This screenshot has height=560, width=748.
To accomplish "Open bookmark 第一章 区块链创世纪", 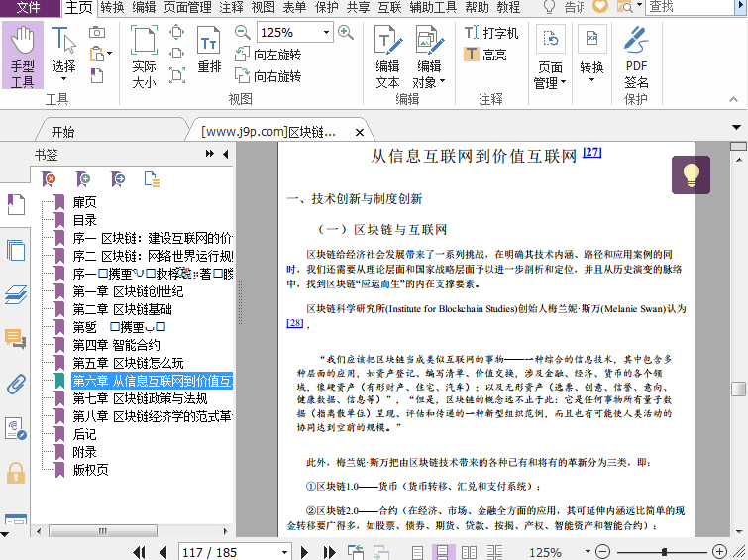I will (x=128, y=291).
